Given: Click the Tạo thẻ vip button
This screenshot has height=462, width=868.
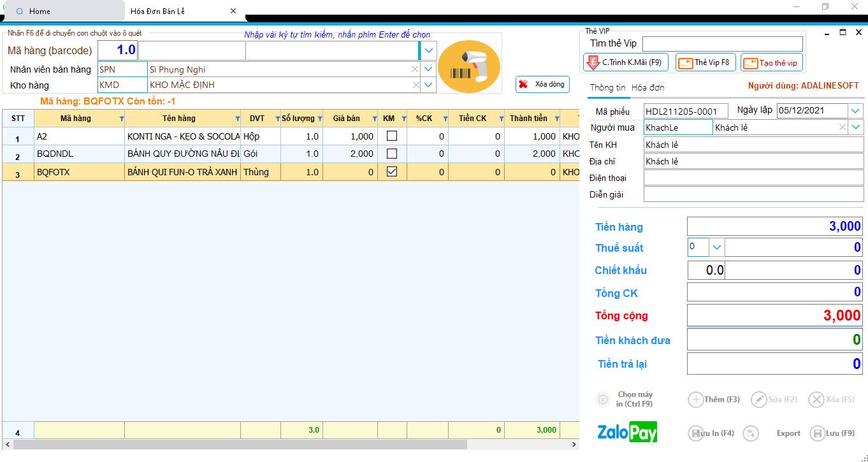Looking at the screenshot, I should (771, 62).
